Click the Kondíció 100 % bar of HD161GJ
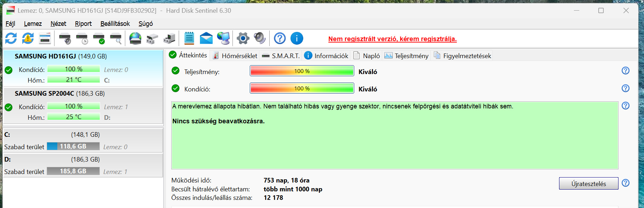644x208 pixels. point(74,69)
